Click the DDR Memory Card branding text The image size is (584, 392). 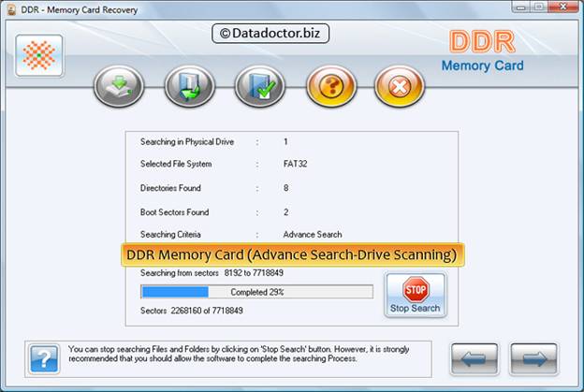point(483,51)
